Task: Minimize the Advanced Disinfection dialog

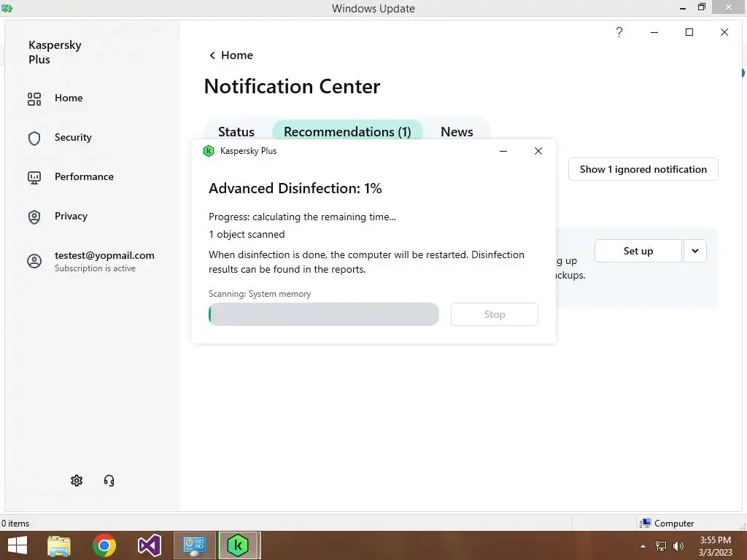Action: [503, 152]
